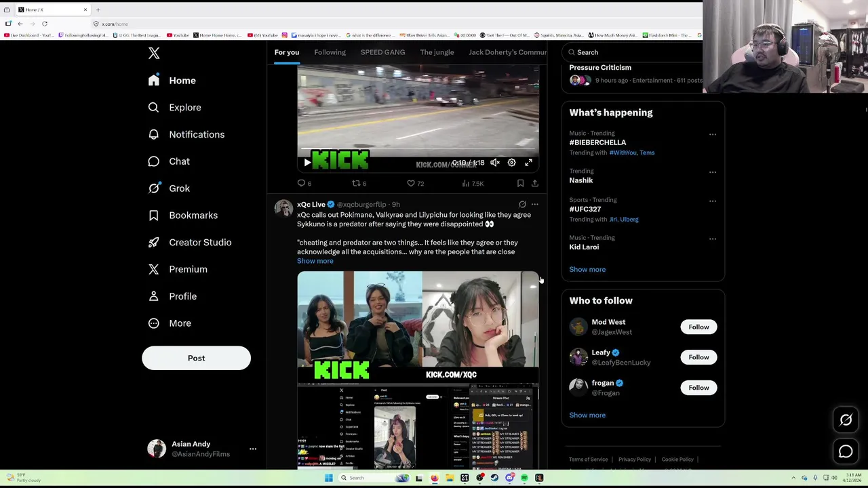
Task: Open video playback settings gear
Action: pyautogui.click(x=512, y=163)
